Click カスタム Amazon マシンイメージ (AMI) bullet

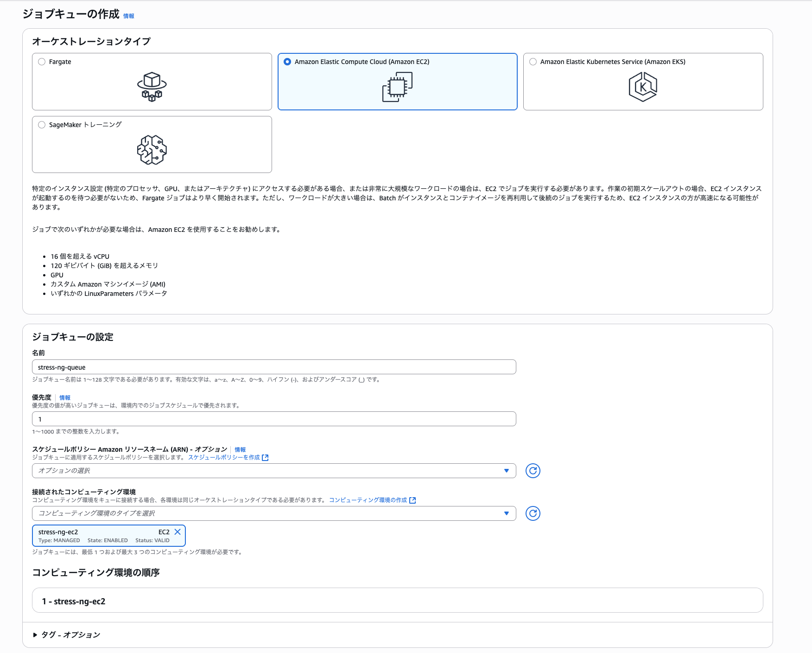coord(108,284)
